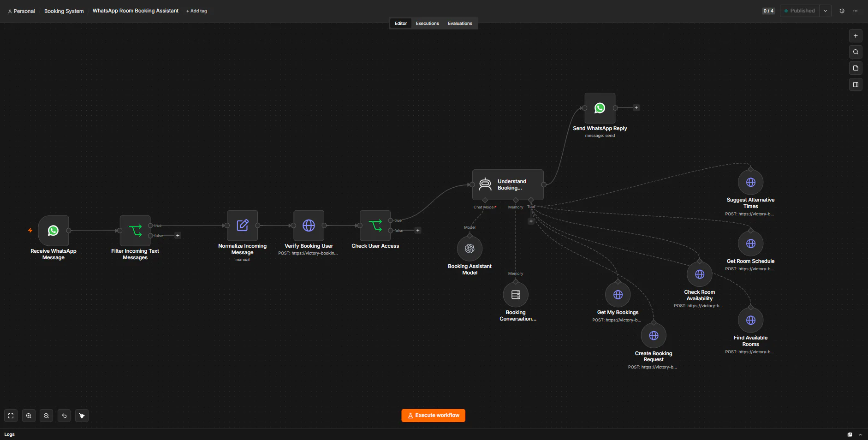Open workflow history icon
The image size is (868, 440).
click(x=842, y=11)
